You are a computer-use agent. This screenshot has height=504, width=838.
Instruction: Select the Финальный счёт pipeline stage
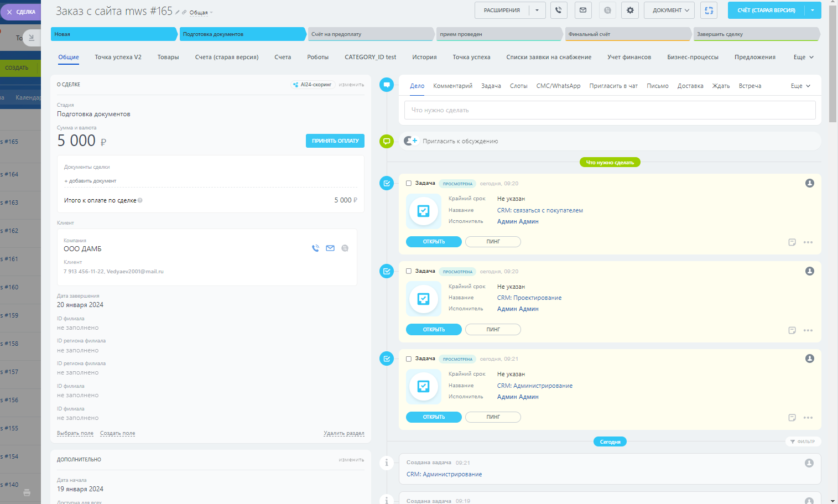[627, 34]
